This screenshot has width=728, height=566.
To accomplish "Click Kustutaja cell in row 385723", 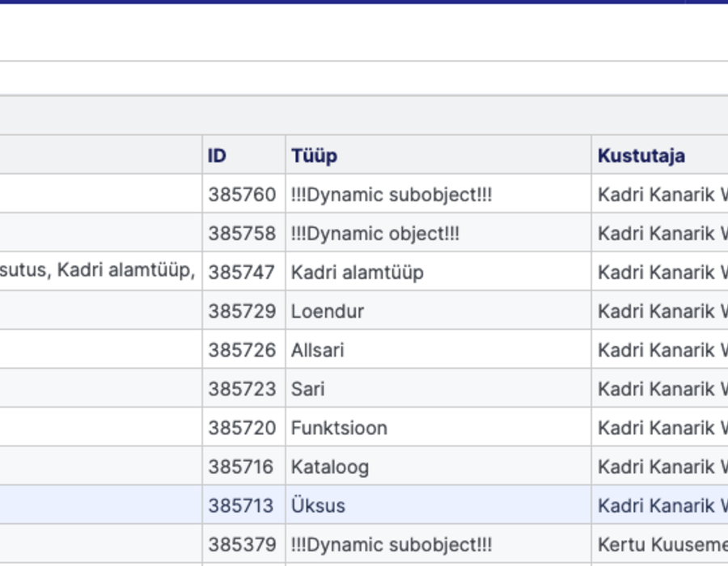I will coord(660,389).
